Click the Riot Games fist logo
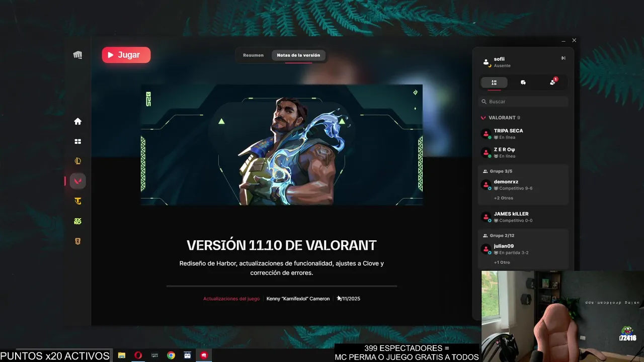This screenshot has height=362, width=644. tap(77, 55)
